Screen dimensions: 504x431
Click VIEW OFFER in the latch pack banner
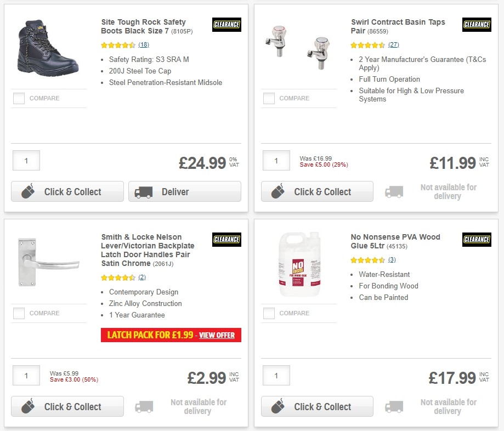tap(216, 335)
